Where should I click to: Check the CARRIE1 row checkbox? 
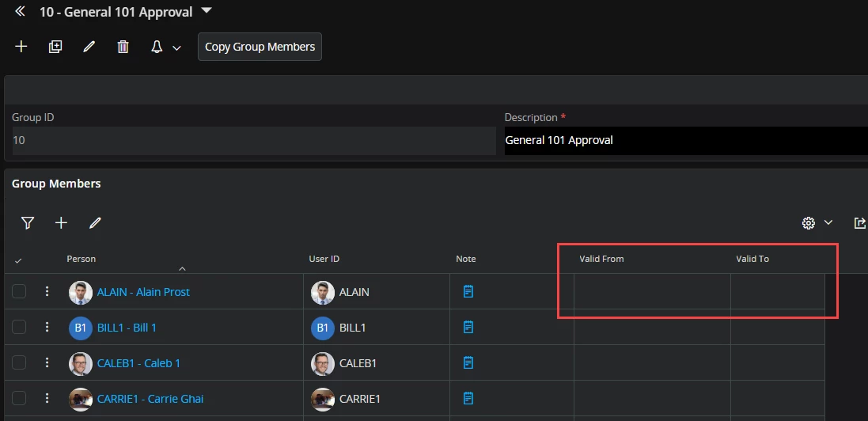tap(19, 398)
